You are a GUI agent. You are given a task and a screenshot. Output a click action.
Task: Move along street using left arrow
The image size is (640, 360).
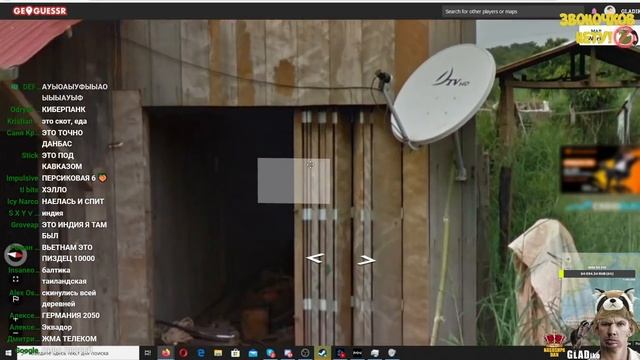(315, 258)
